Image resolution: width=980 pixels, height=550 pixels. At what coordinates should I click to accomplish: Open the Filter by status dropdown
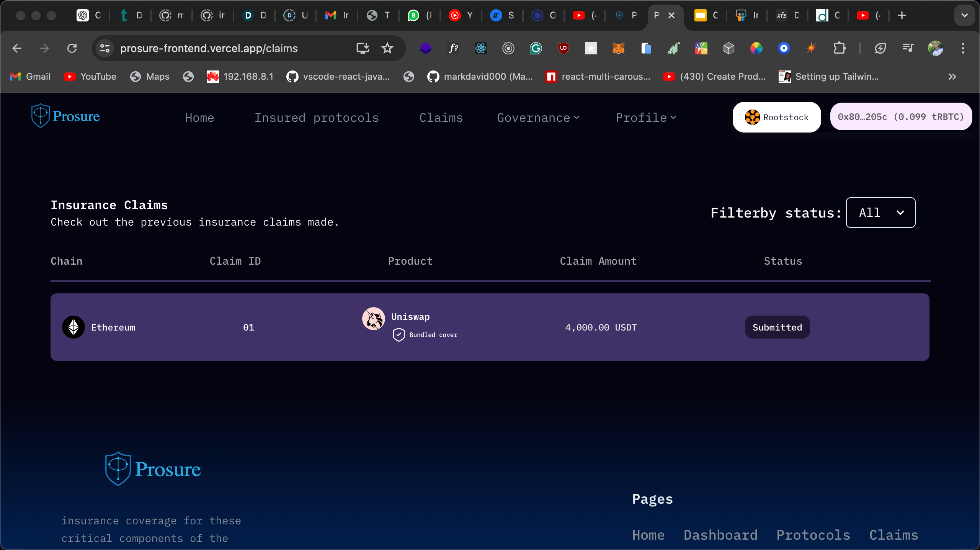[880, 213]
